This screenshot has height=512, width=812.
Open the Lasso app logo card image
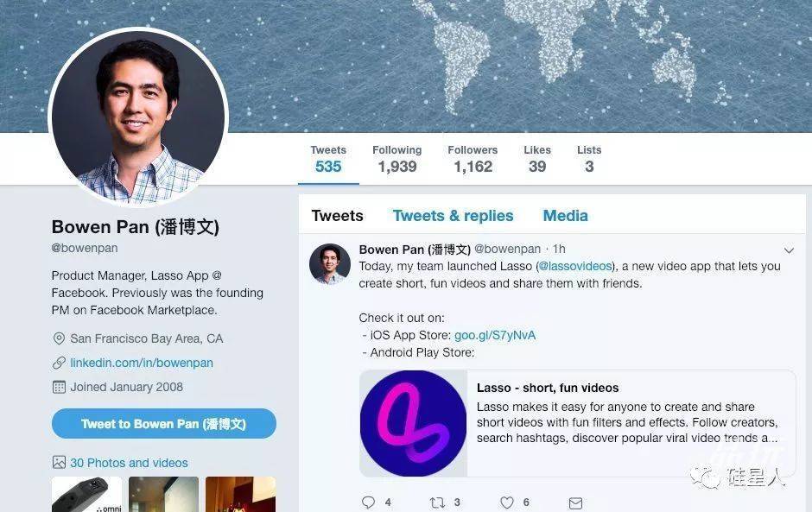click(x=413, y=423)
